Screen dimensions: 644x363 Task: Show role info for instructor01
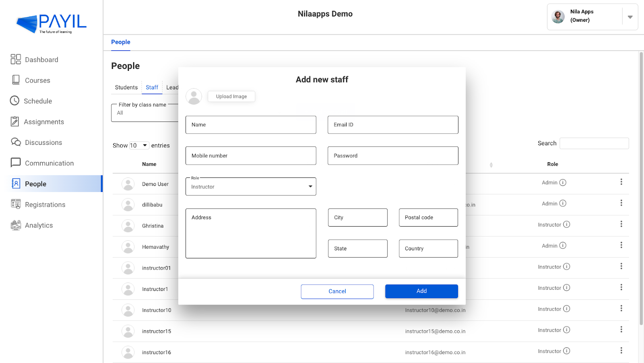[566, 266]
